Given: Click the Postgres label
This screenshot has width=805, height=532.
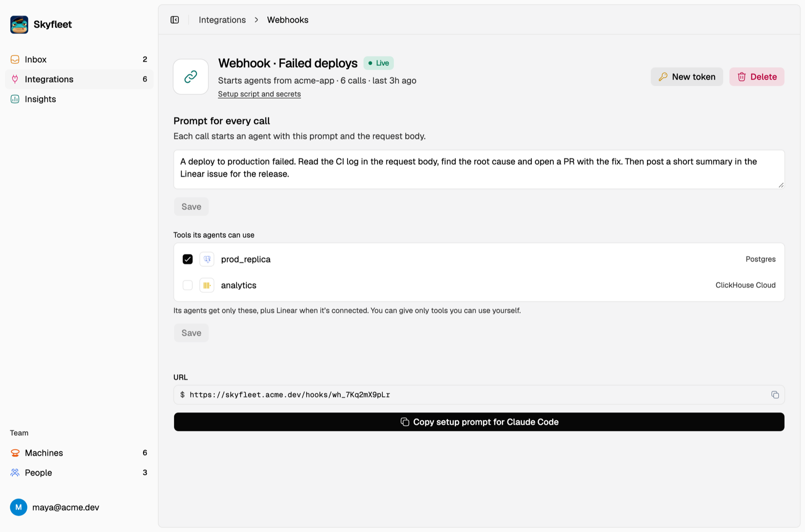Looking at the screenshot, I should pos(760,259).
